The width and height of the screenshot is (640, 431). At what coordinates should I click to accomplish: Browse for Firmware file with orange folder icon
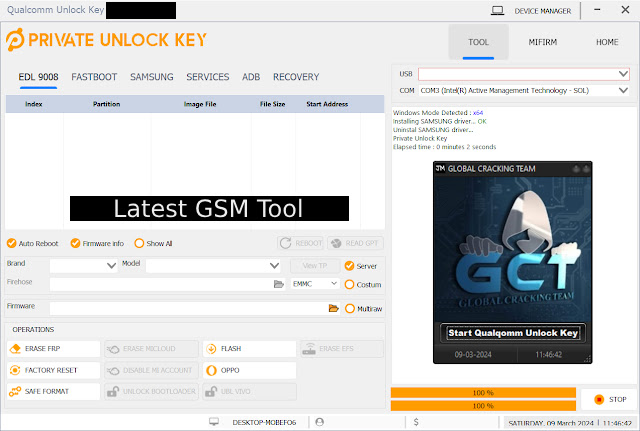click(x=333, y=308)
